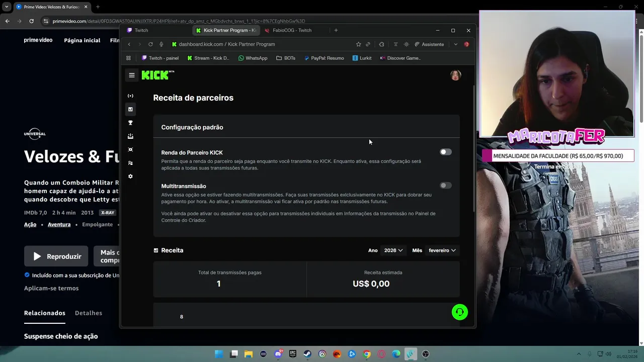
Task: Open Windows Start menu
Action: tap(219, 354)
